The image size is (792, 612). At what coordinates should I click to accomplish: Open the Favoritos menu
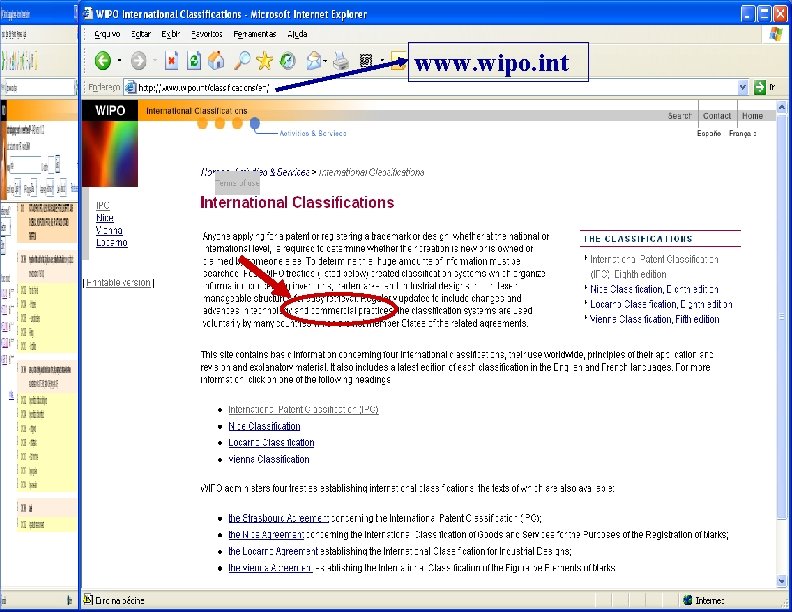click(207, 34)
